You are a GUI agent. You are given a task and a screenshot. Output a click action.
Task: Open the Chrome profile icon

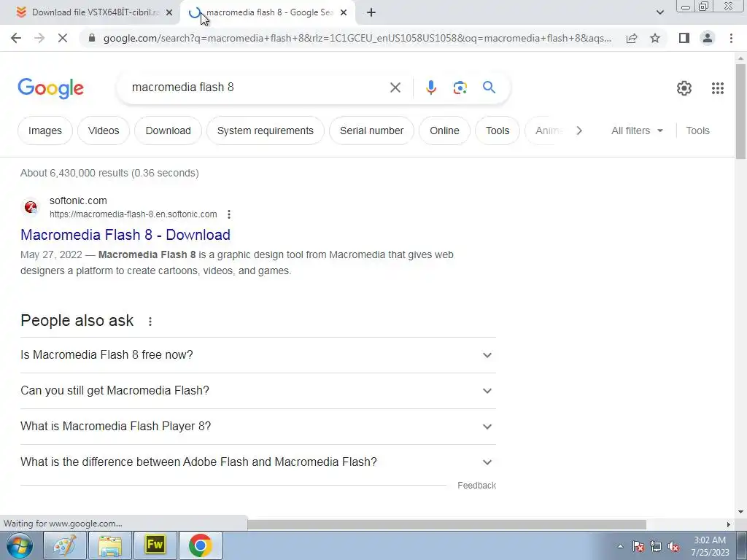[708, 38]
